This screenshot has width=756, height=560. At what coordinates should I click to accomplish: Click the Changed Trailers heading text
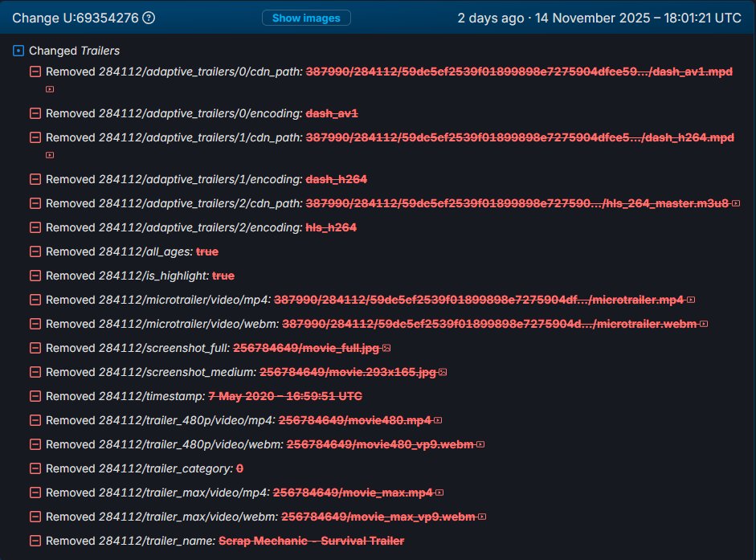74,51
